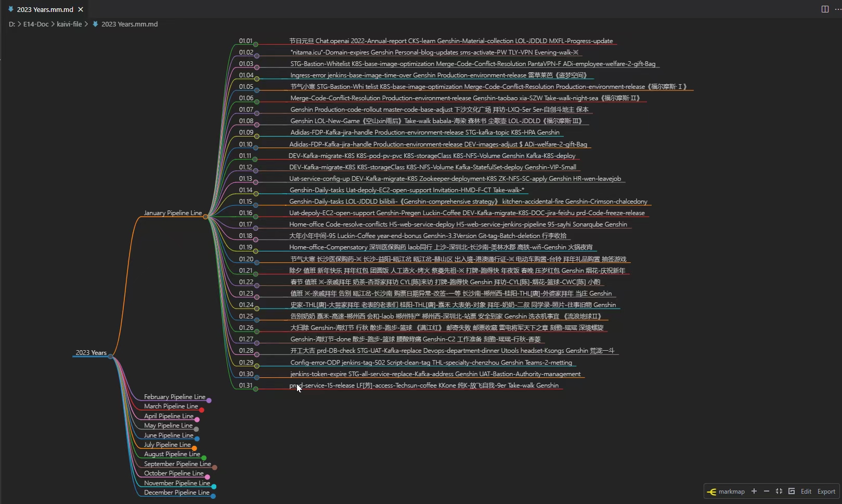The width and height of the screenshot is (842, 504).
Task: Toggle the 01.15 node circle
Action: pyautogui.click(x=256, y=205)
